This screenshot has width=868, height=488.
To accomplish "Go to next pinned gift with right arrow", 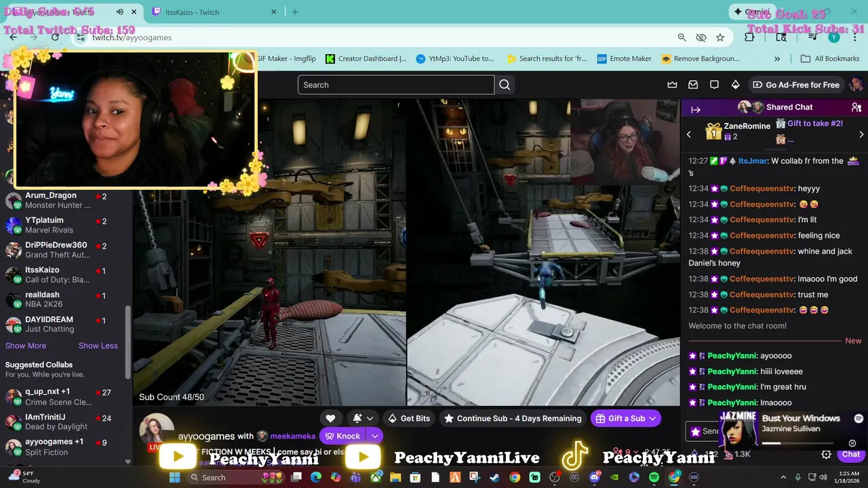I will click(x=862, y=134).
